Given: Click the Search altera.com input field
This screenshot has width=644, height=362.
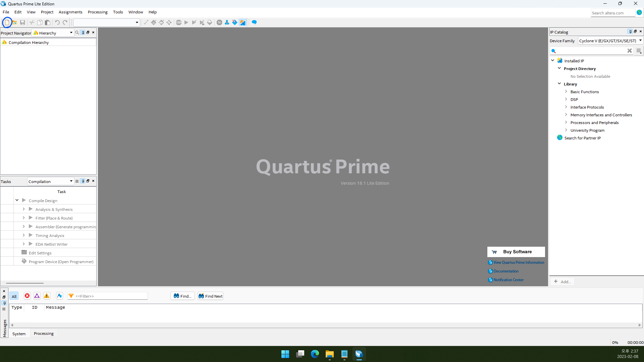Looking at the screenshot, I should tap(613, 13).
